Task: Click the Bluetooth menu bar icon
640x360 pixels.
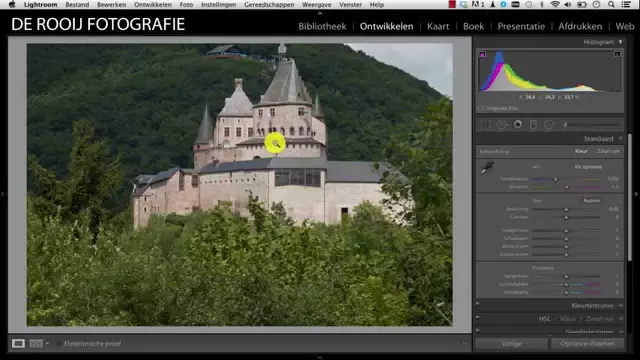Action: [542, 4]
